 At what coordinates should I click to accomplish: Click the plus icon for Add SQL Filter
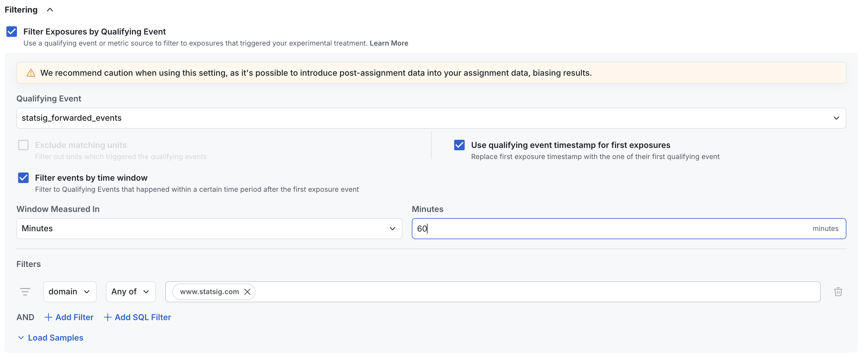tap(107, 317)
